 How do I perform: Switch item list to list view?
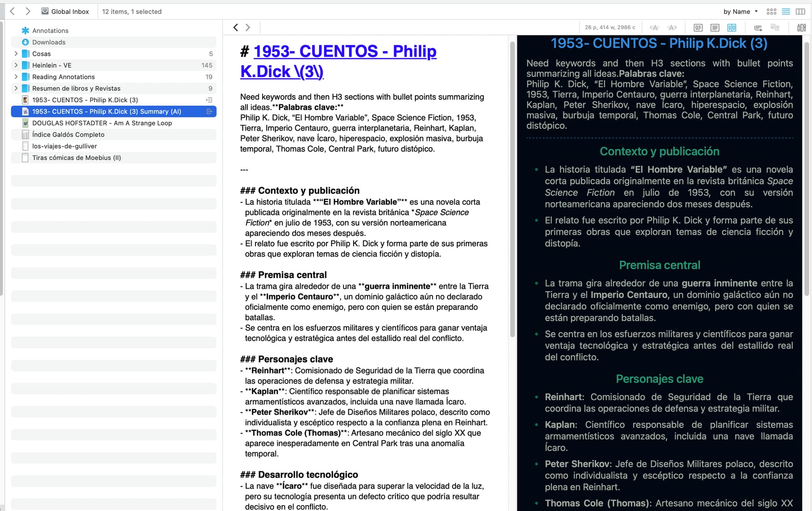(x=786, y=11)
